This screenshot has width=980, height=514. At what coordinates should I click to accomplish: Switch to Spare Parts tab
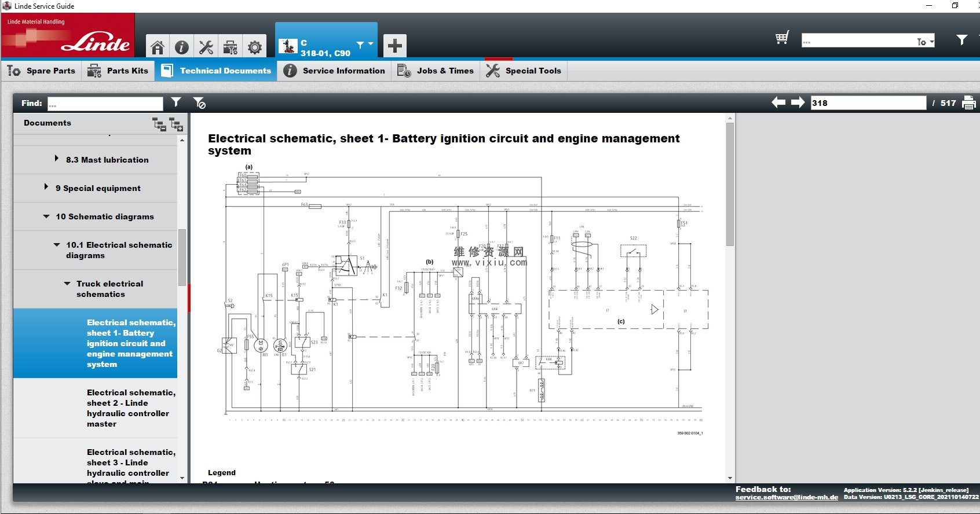(x=42, y=71)
